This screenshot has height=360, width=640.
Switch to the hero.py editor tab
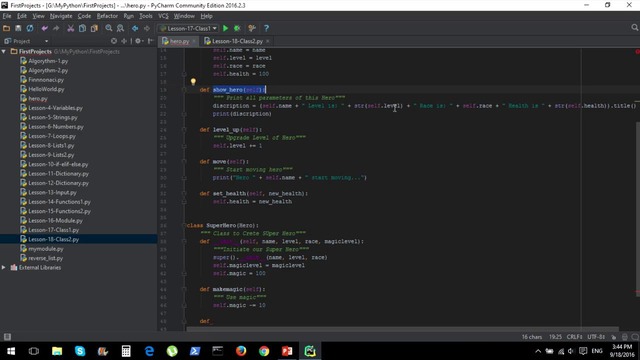179,41
